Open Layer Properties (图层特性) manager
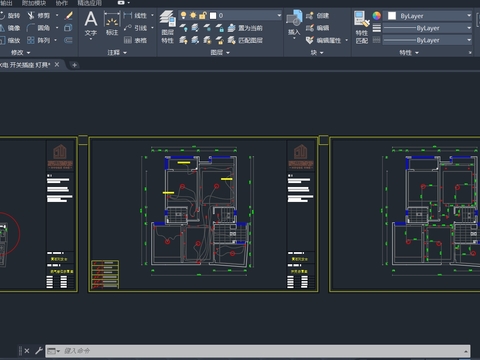 168,27
